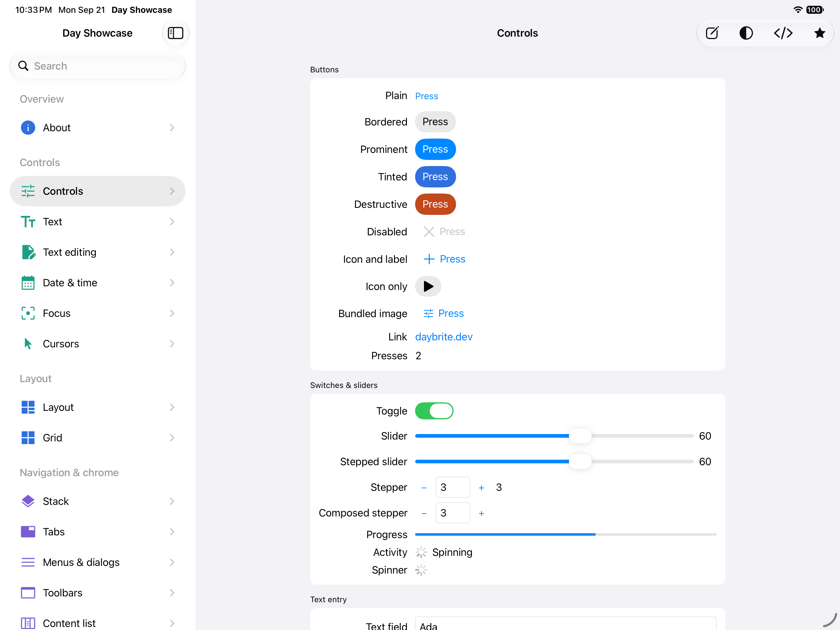Click the Layout grid icon
This screenshot has height=630, width=840.
[x=28, y=407]
